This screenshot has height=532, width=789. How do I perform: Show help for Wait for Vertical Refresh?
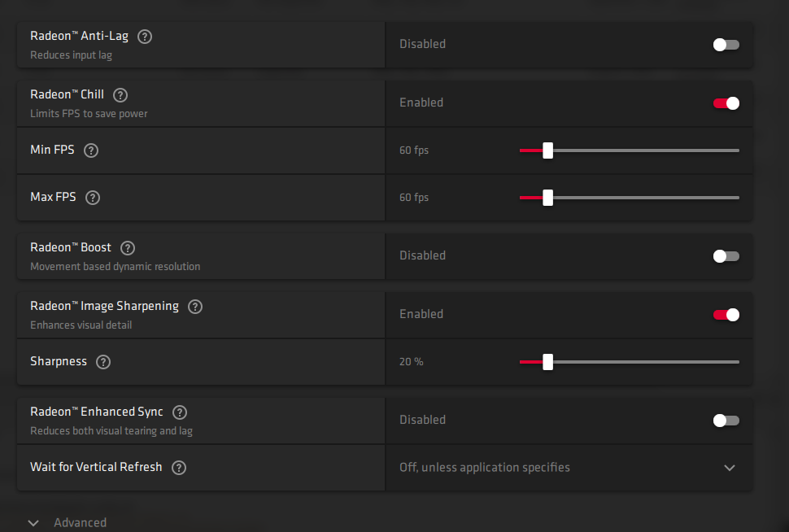(x=179, y=468)
